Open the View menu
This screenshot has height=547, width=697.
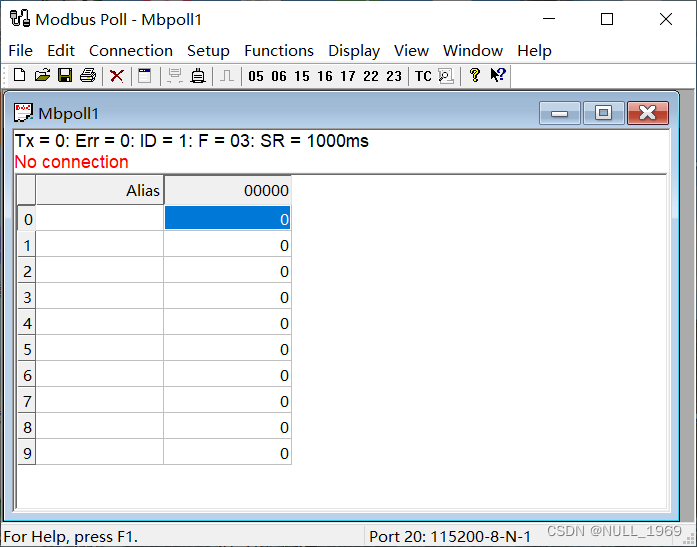(x=411, y=51)
